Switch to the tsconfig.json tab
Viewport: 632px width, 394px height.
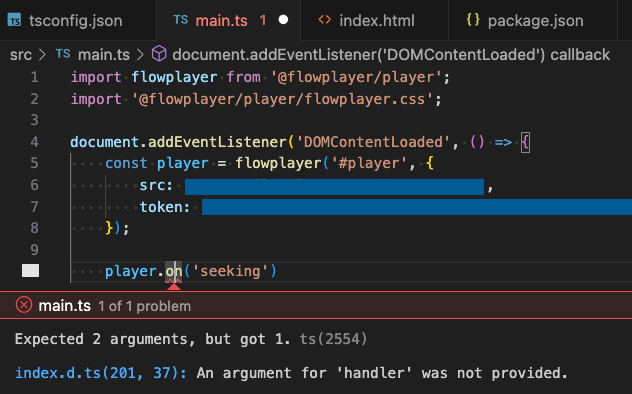point(78,20)
